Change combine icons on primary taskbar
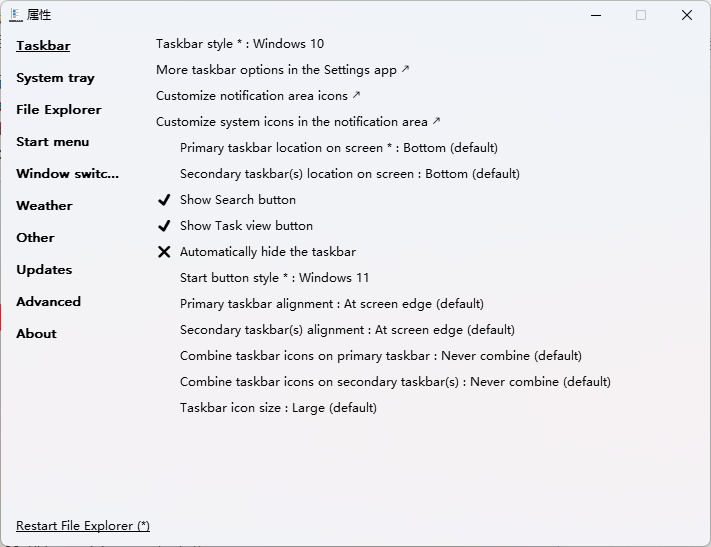Image resolution: width=711 pixels, height=547 pixels. [x=380, y=356]
